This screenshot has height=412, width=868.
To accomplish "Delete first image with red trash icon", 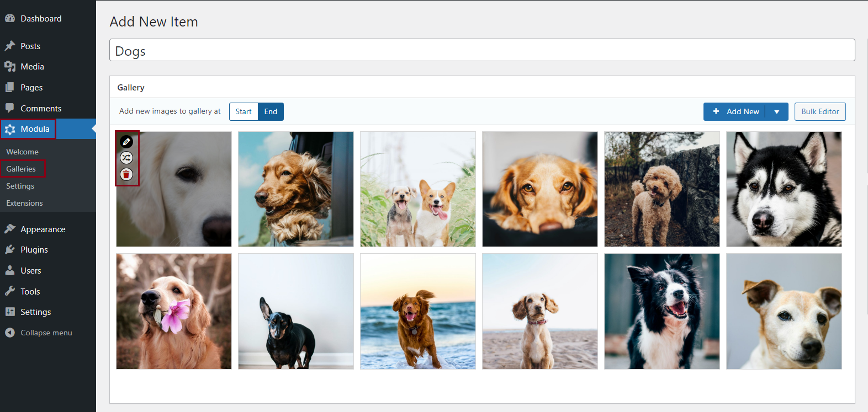I will [x=126, y=174].
